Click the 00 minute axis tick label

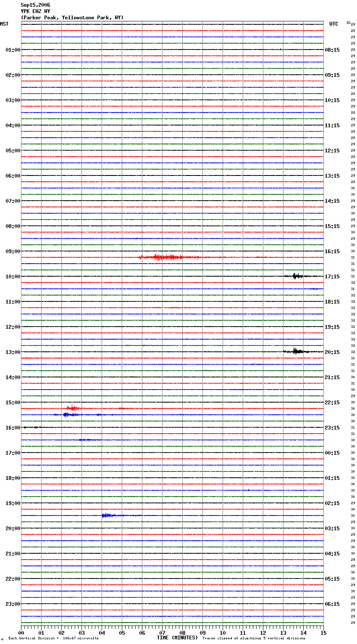pos(21,633)
